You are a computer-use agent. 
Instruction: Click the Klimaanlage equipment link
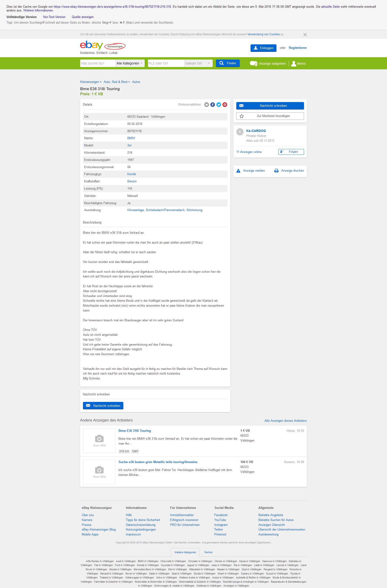[x=136, y=210]
